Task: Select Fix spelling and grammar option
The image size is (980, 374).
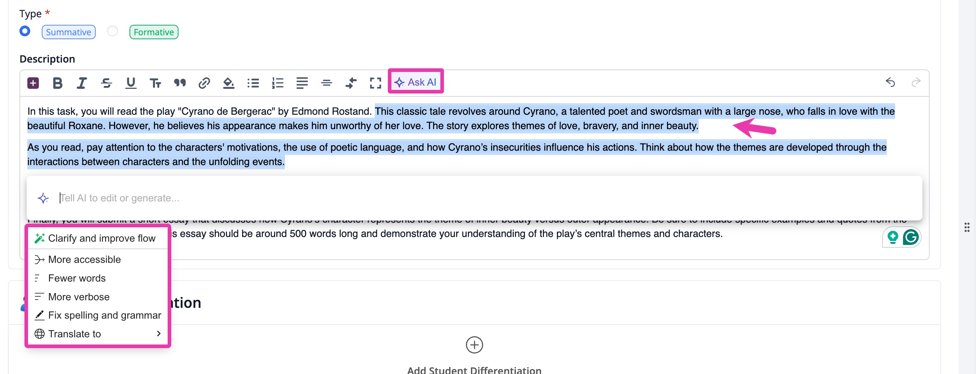Action: pos(105,315)
